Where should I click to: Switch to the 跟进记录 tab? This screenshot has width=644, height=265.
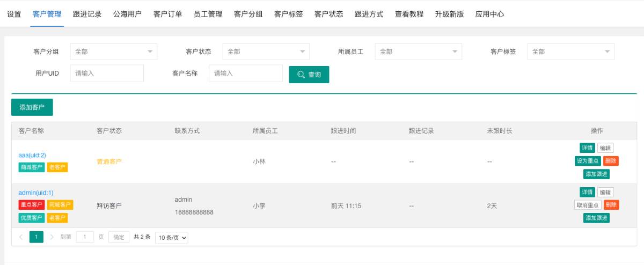click(x=87, y=14)
